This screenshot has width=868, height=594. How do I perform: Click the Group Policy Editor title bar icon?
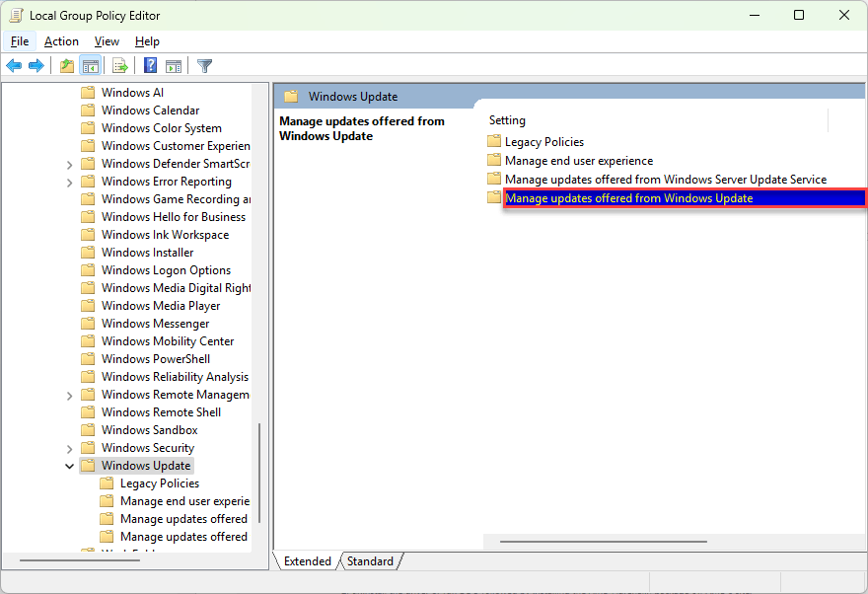[16, 15]
